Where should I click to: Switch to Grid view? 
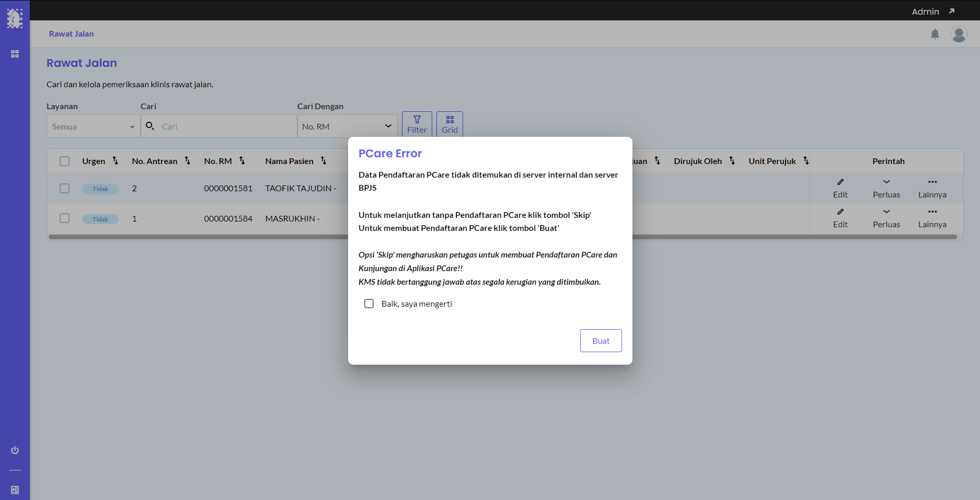click(449, 124)
